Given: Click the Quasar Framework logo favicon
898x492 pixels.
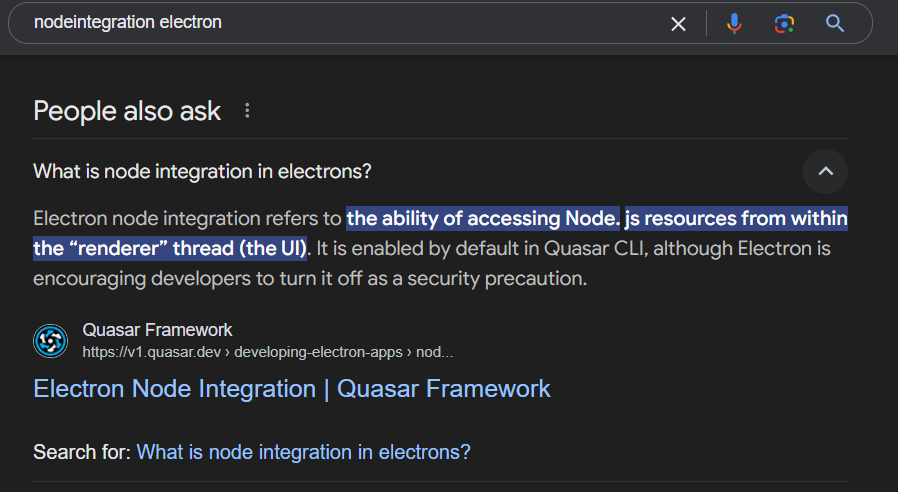Looking at the screenshot, I should (x=50, y=341).
